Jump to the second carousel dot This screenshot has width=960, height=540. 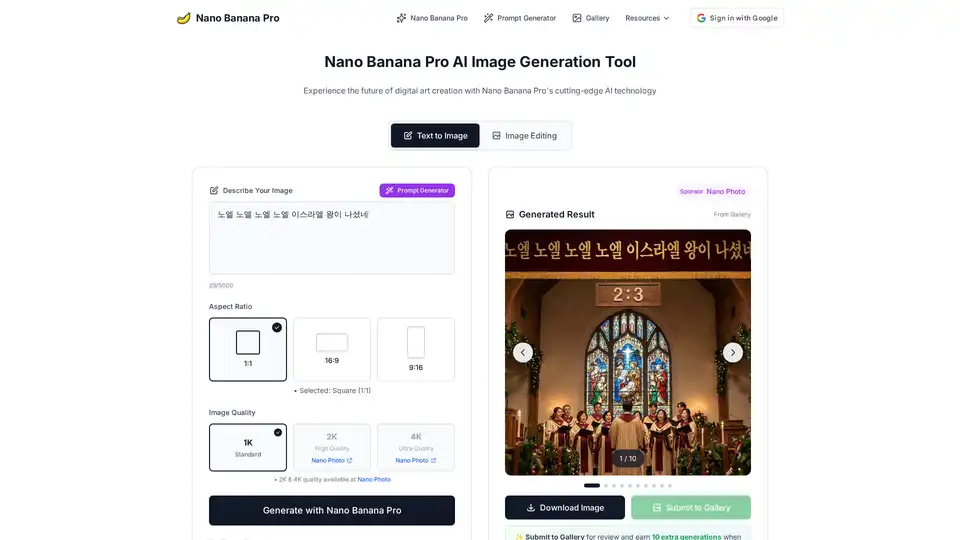coord(606,486)
